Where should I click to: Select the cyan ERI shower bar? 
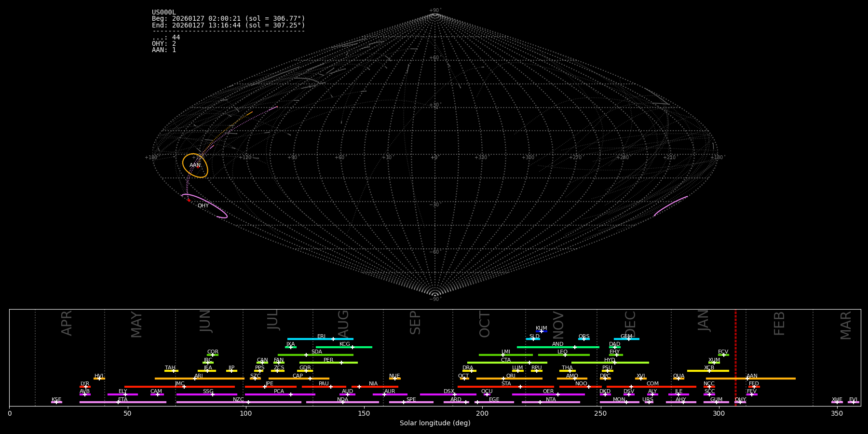pos(309,339)
